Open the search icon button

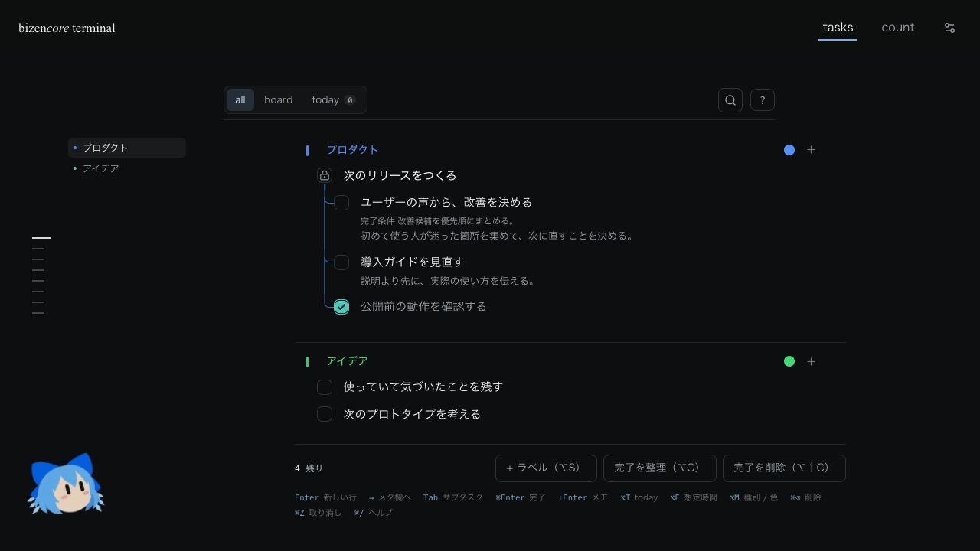point(730,100)
